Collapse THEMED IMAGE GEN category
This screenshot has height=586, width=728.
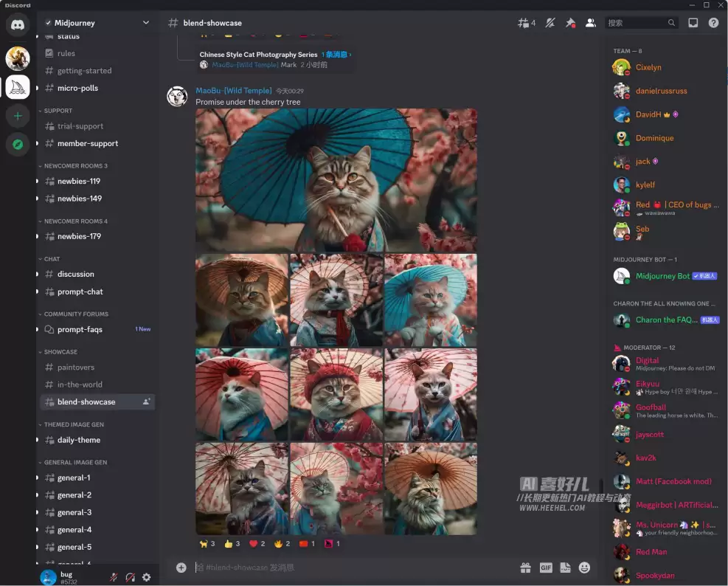[x=72, y=424]
